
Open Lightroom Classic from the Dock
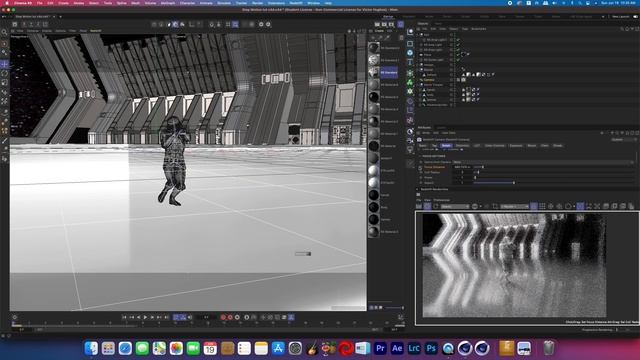[x=414, y=348]
